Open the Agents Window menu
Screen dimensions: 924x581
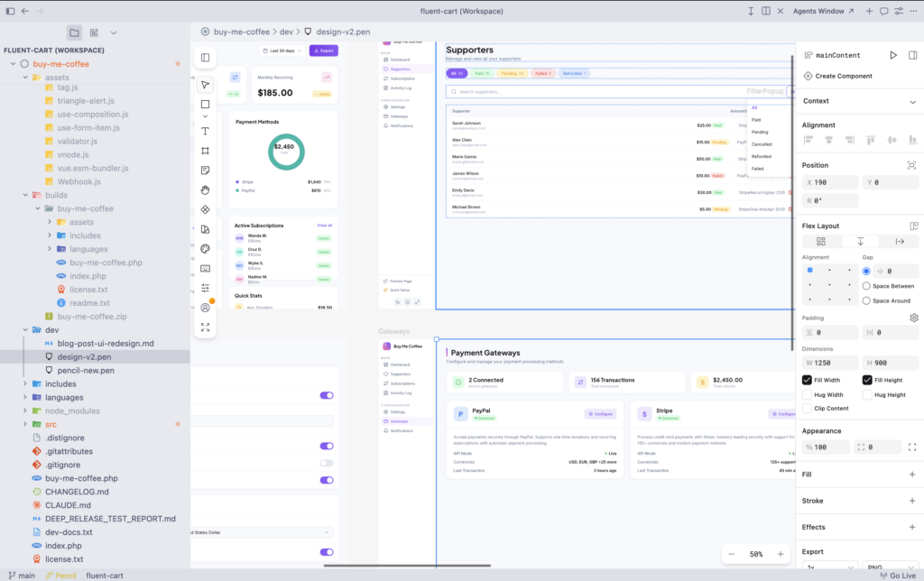point(823,11)
